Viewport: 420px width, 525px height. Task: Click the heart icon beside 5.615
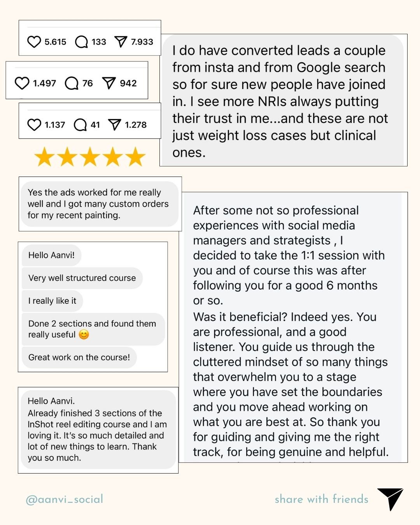[34, 42]
